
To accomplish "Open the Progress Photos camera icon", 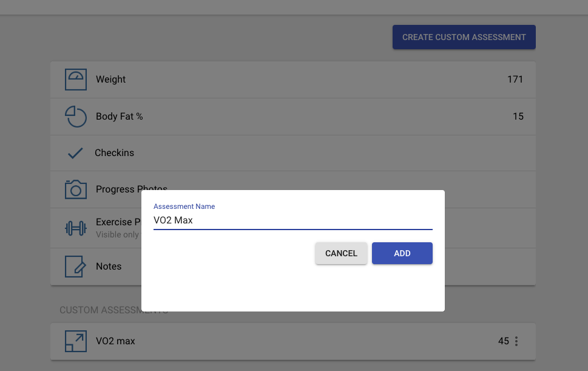I will pyautogui.click(x=75, y=189).
